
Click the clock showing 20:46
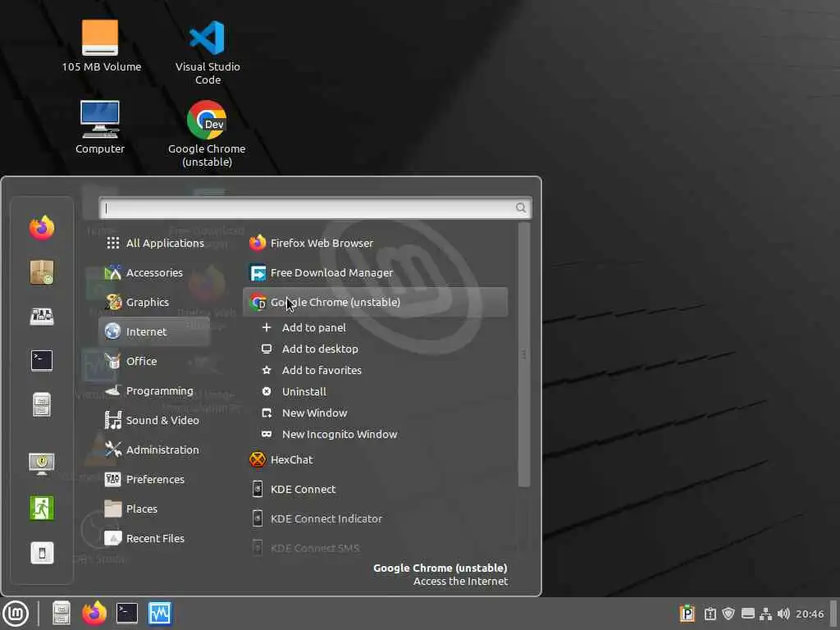click(x=810, y=614)
